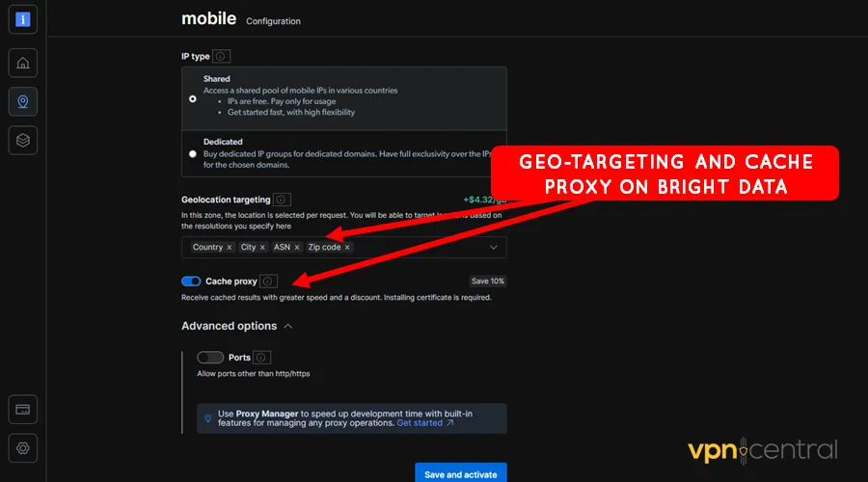Viewport: 868px width, 482px height.
Task: Click the Proxy Manager bold text
Action: 267,414
